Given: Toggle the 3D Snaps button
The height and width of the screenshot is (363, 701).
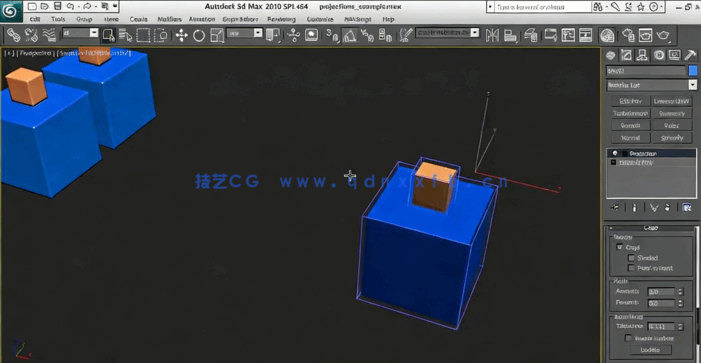Looking at the screenshot, I should tap(332, 35).
